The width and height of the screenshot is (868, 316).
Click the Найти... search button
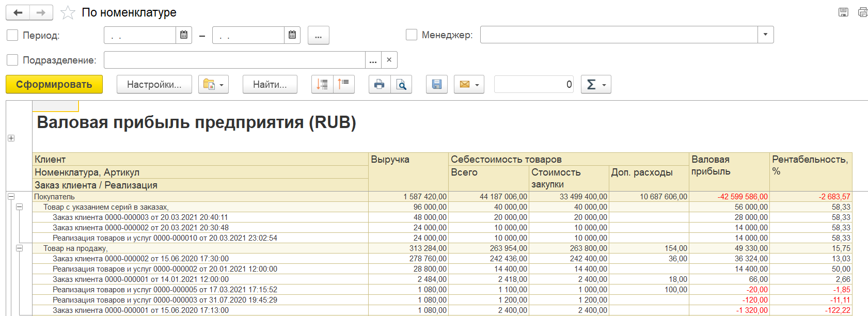coord(270,84)
